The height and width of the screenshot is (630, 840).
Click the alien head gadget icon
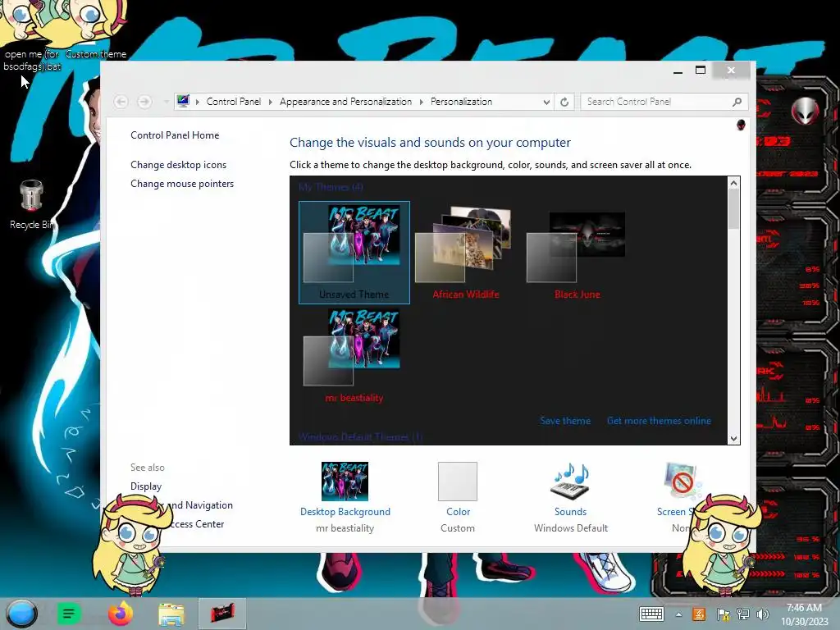tap(806, 111)
